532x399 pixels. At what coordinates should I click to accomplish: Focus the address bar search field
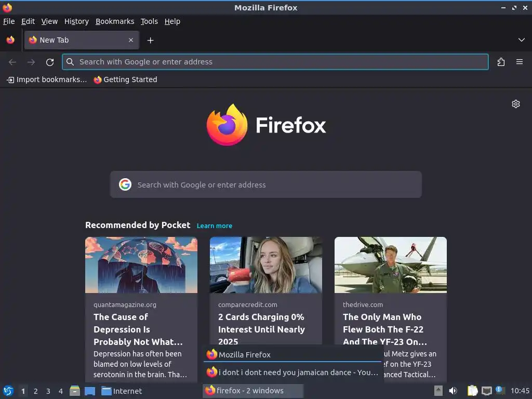pyautogui.click(x=275, y=62)
